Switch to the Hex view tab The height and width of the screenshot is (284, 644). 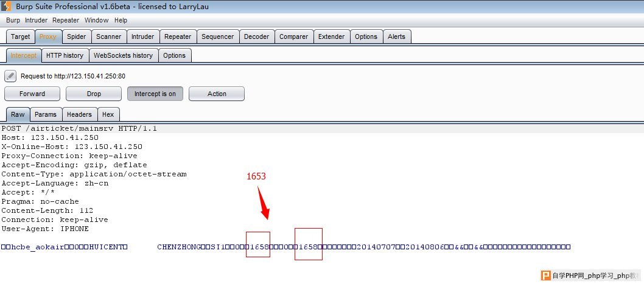(x=108, y=114)
